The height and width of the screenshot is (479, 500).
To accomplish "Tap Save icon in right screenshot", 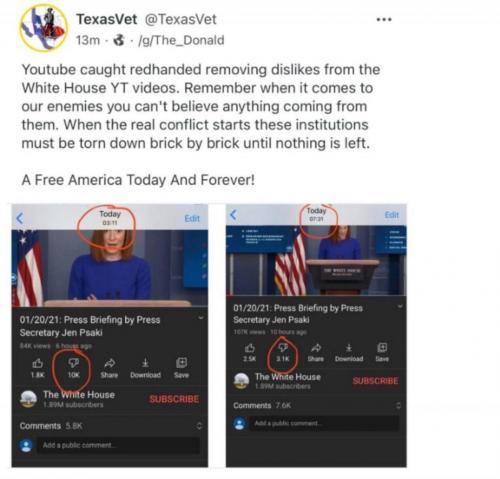I will point(382,348).
